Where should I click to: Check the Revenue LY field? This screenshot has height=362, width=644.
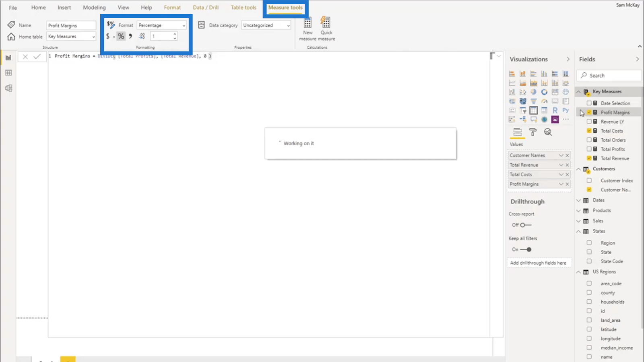(589, 121)
